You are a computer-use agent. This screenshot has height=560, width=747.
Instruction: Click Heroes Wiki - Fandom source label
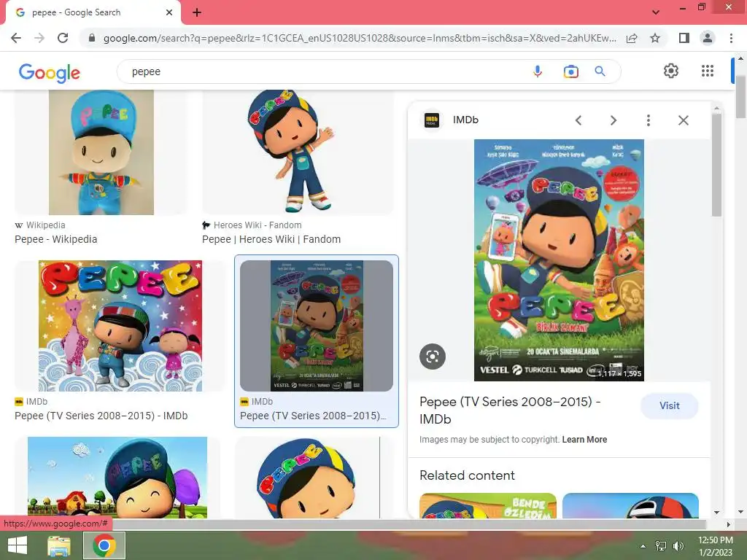258,225
